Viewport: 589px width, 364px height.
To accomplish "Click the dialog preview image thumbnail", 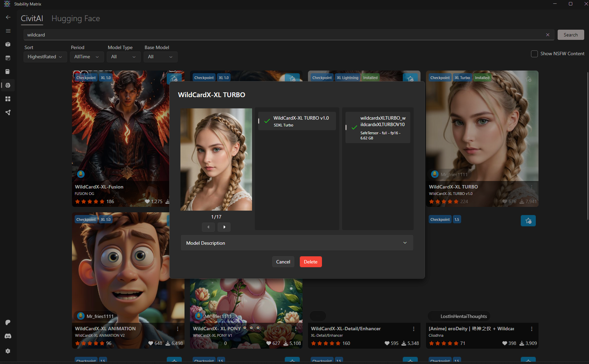I will [x=216, y=160].
